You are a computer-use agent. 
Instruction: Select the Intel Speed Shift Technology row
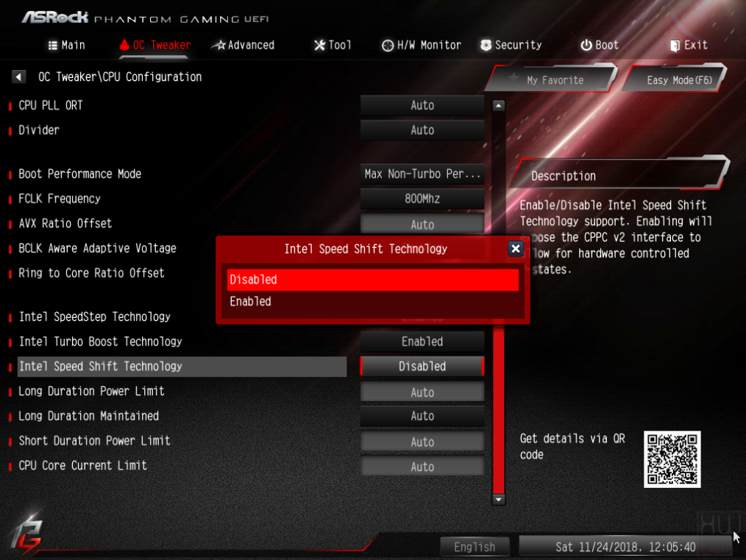tap(182, 366)
